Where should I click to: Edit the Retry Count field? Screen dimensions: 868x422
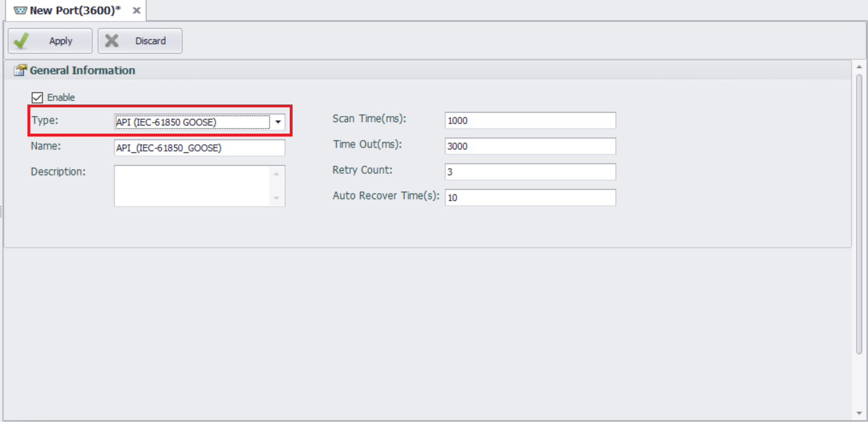[x=530, y=172]
